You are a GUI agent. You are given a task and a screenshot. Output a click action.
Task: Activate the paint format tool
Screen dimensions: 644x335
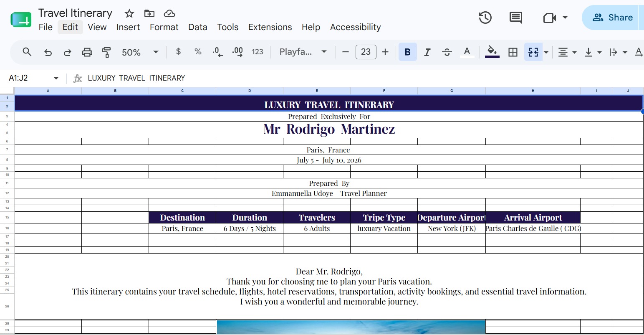tap(106, 52)
